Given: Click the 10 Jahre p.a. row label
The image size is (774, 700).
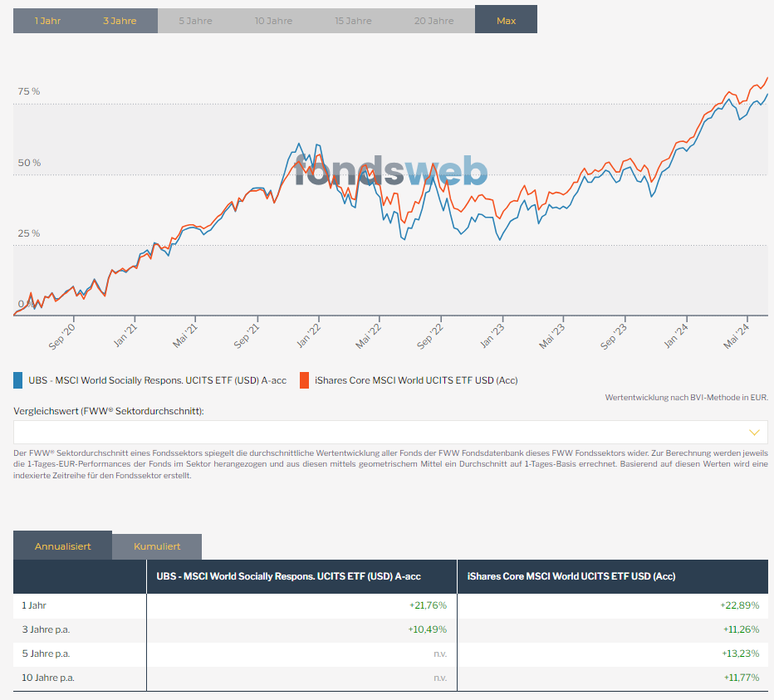Looking at the screenshot, I should [x=48, y=678].
